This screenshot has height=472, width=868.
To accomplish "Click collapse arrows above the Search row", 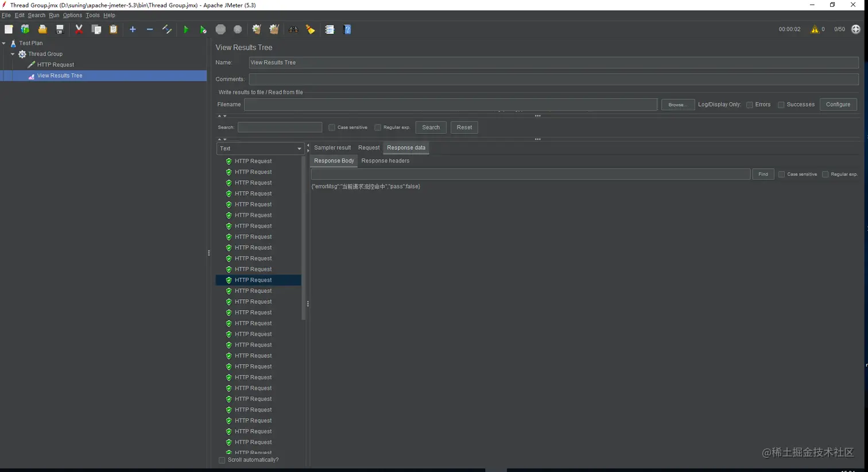I will pyautogui.click(x=222, y=116).
